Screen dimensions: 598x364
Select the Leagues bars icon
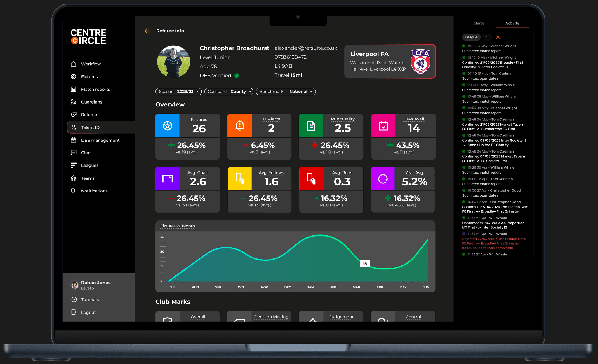pyautogui.click(x=74, y=165)
